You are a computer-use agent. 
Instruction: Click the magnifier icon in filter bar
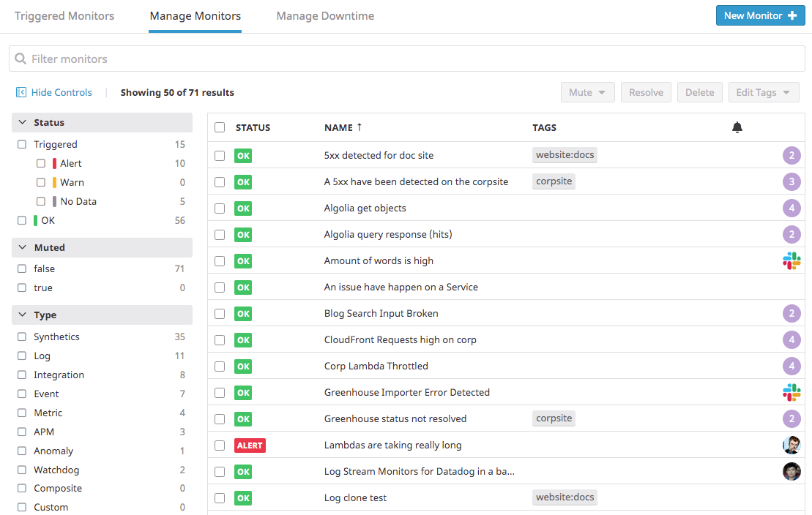pos(21,59)
